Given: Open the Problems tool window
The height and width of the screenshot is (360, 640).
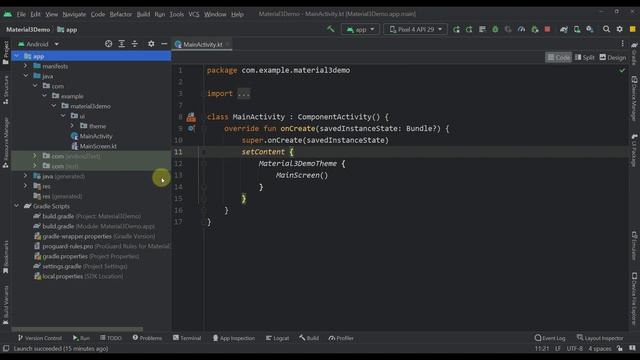Looking at the screenshot, I should 147,338.
